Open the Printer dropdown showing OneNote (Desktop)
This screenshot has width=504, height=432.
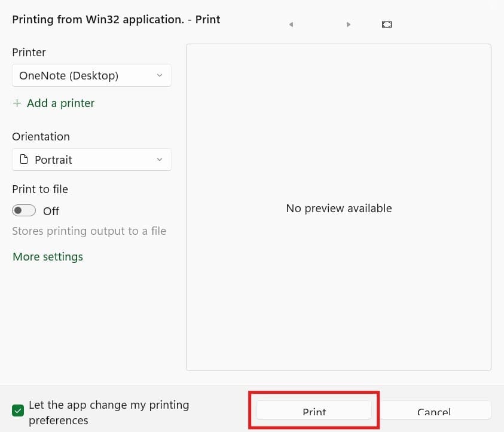[x=91, y=76]
